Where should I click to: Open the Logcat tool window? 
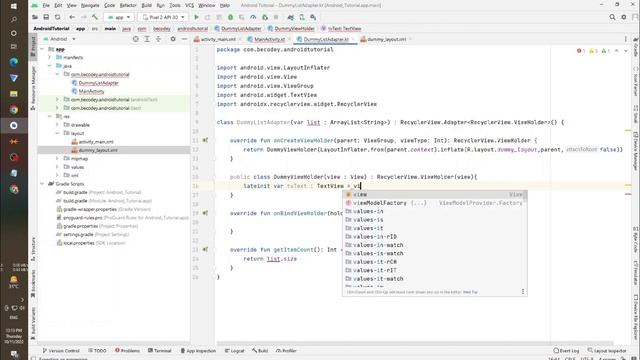[x=234, y=351]
